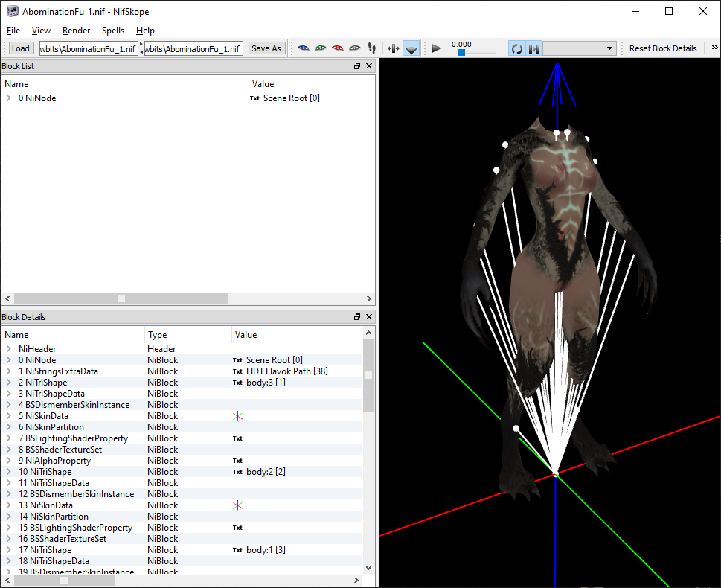Click the body:1 [3] value
The height and width of the screenshot is (588, 721).
click(x=266, y=550)
